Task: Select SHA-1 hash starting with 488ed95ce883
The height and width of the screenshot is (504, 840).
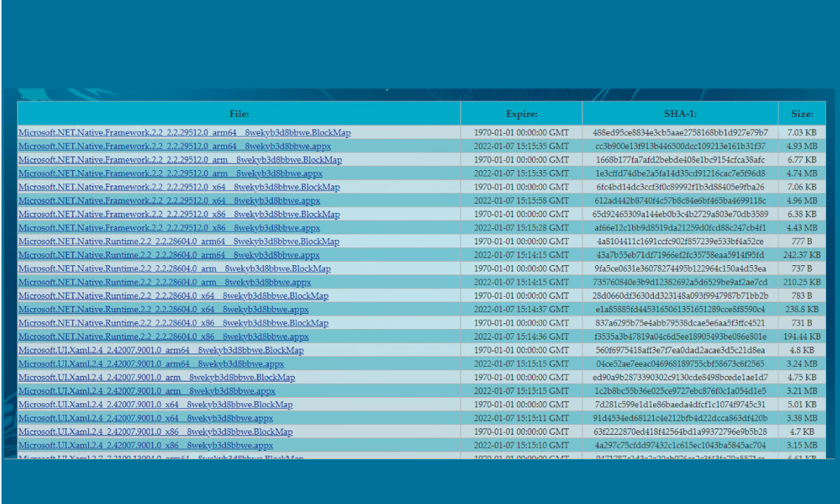Action: click(680, 133)
